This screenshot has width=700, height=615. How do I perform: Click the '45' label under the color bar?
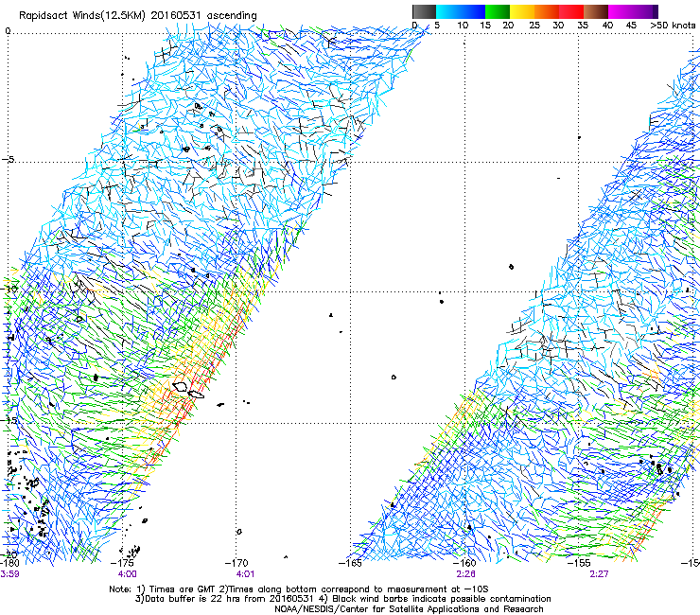[631, 26]
